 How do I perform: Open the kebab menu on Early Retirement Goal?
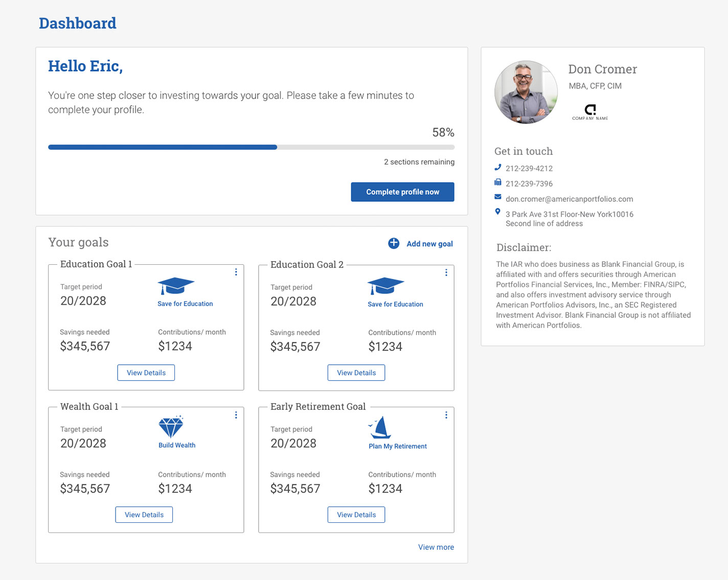(446, 415)
